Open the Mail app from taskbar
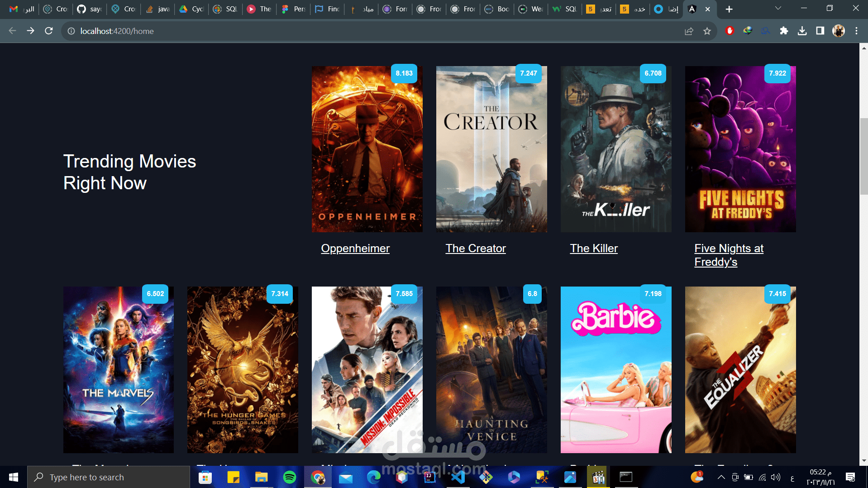The width and height of the screenshot is (868, 488). [346, 477]
